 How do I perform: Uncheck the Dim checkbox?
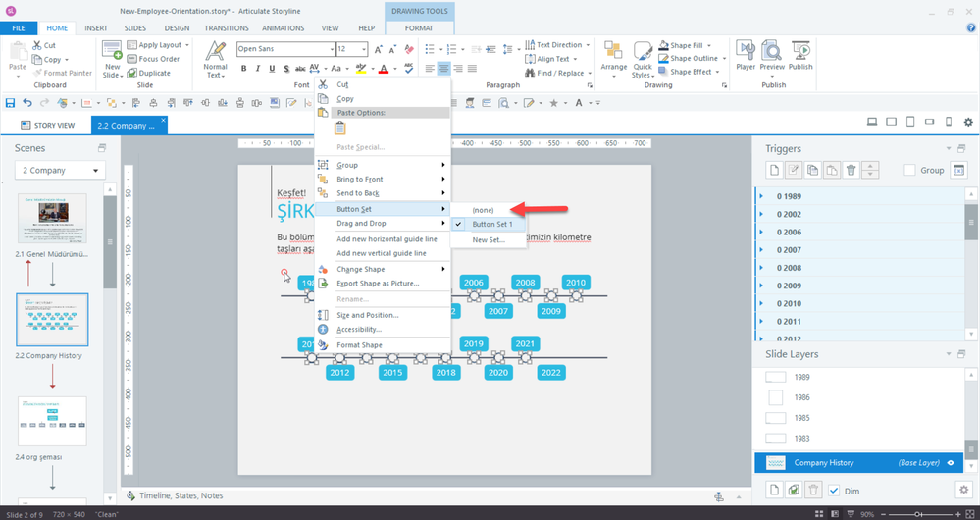(834, 490)
